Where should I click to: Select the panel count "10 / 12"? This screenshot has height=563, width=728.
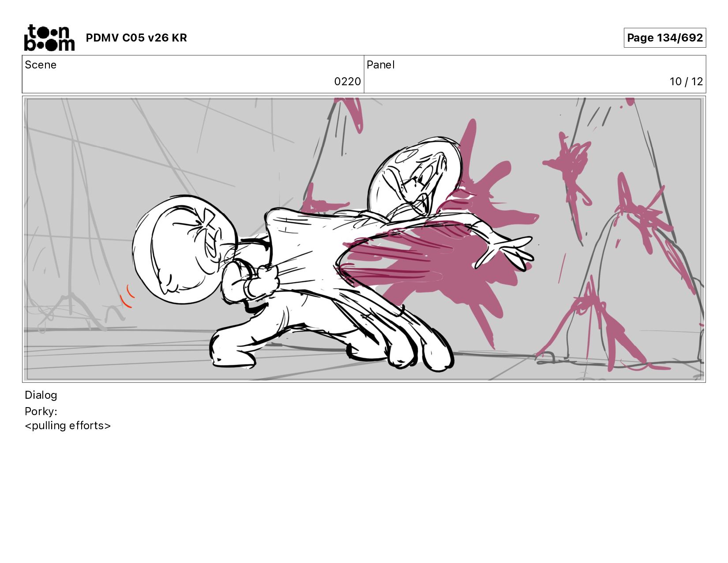[686, 82]
